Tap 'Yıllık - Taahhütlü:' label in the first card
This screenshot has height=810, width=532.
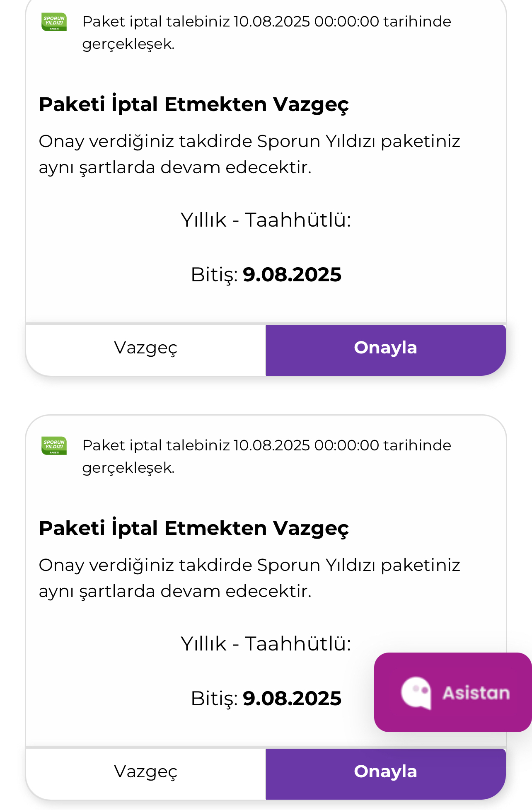(266, 220)
